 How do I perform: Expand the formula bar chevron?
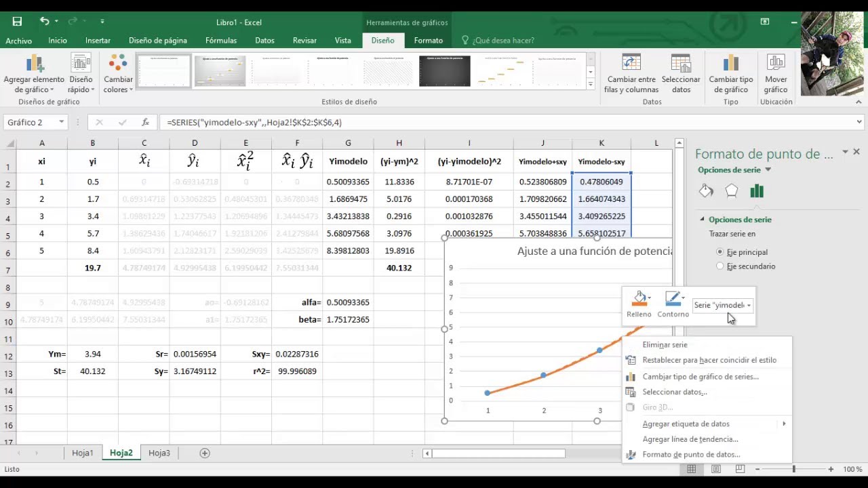pos(859,123)
